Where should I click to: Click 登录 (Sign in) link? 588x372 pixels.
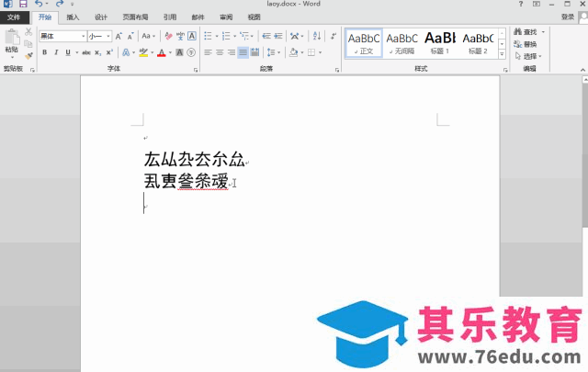pyautogui.click(x=568, y=17)
